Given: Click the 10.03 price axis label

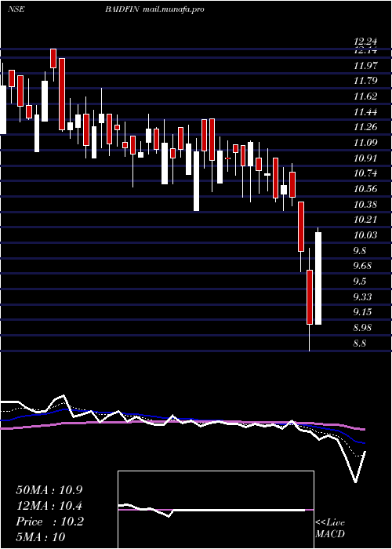Looking at the screenshot, I should click(365, 235).
